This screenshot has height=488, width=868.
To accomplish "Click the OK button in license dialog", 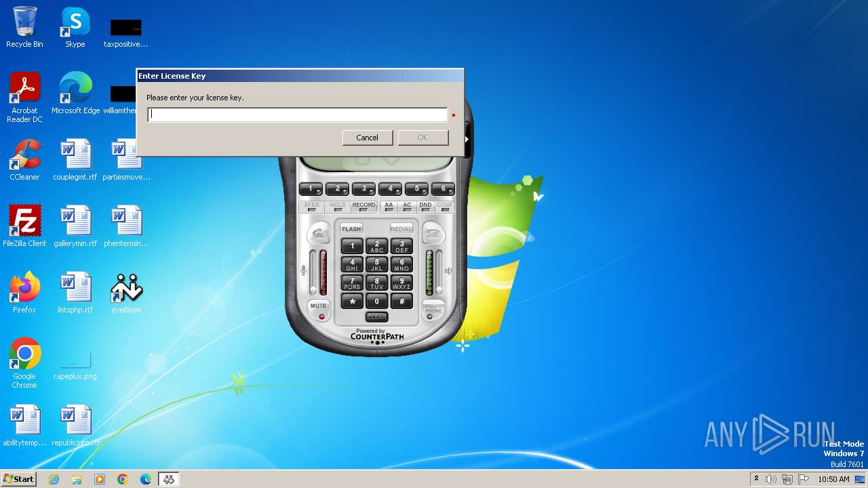I will click(422, 138).
